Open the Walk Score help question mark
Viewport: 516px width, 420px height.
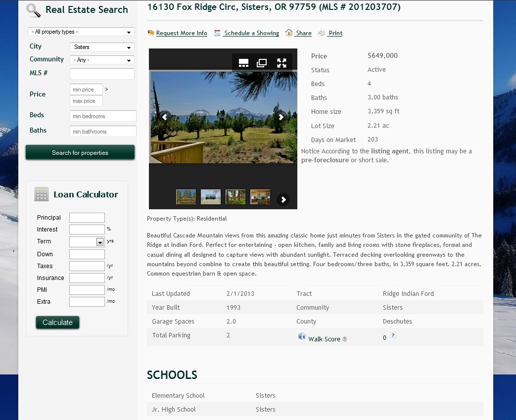[393, 336]
